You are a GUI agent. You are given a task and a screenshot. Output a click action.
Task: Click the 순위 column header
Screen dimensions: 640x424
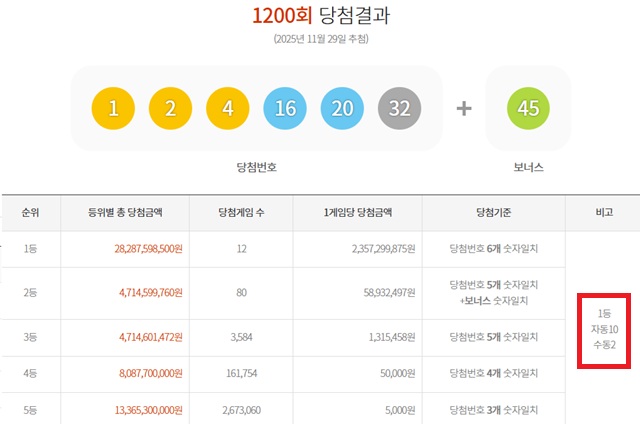[30, 212]
